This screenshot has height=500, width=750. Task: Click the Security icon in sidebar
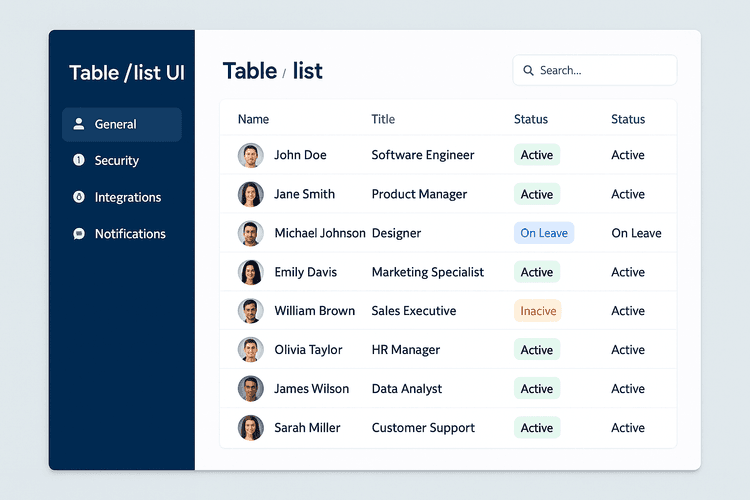pos(79,161)
